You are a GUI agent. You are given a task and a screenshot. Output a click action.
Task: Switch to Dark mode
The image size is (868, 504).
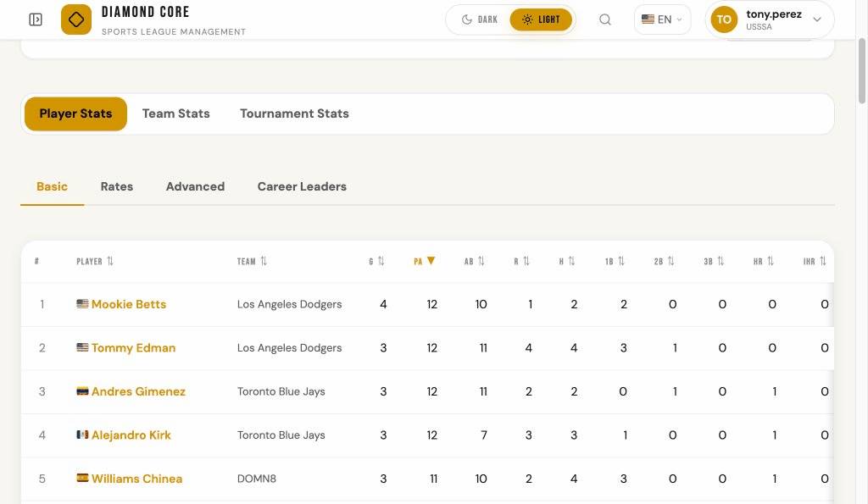tap(477, 19)
